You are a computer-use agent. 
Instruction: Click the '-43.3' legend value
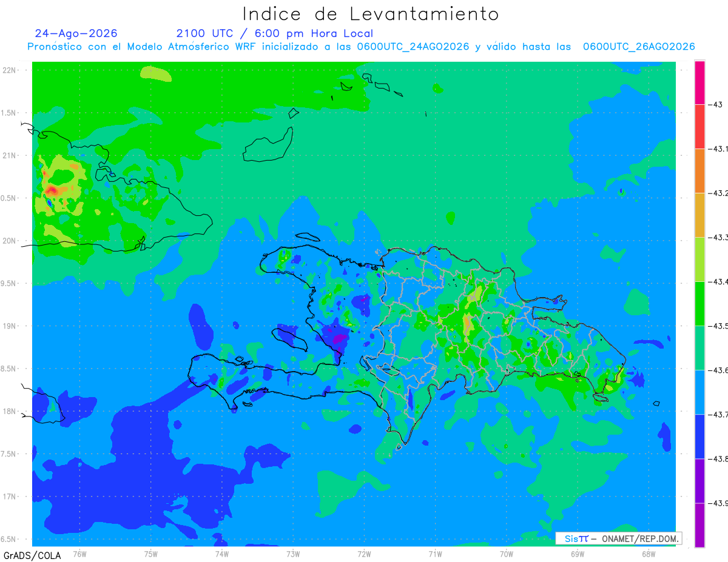[x=718, y=238]
